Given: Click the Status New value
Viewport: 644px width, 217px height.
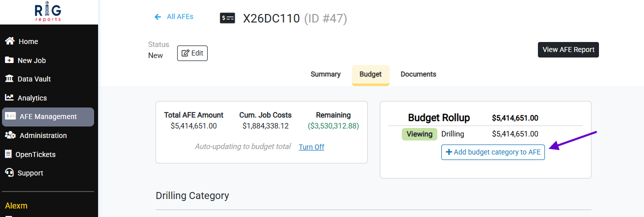Looking at the screenshot, I should click(x=156, y=55).
